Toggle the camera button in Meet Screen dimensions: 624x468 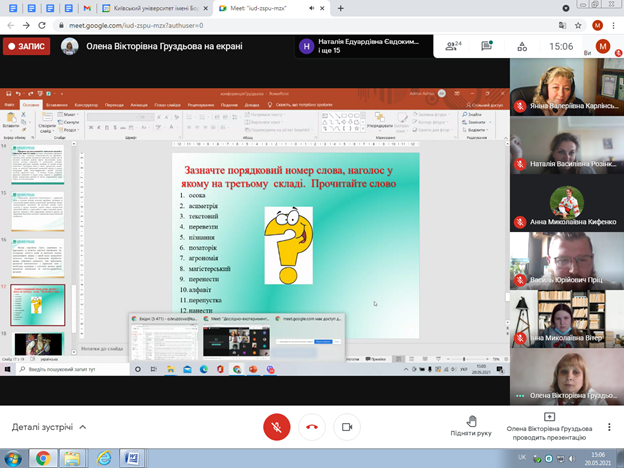347,426
